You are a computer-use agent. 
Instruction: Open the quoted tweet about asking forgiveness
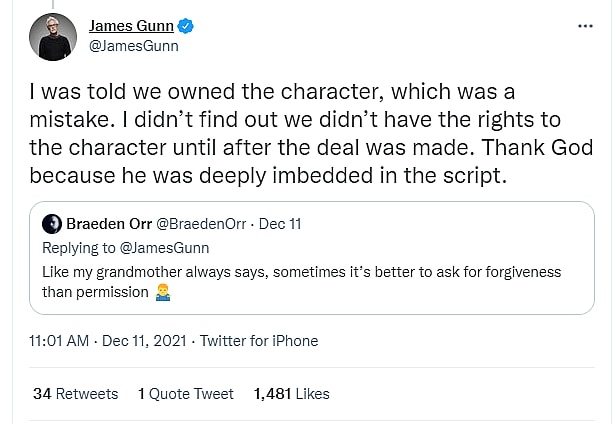pos(300,281)
